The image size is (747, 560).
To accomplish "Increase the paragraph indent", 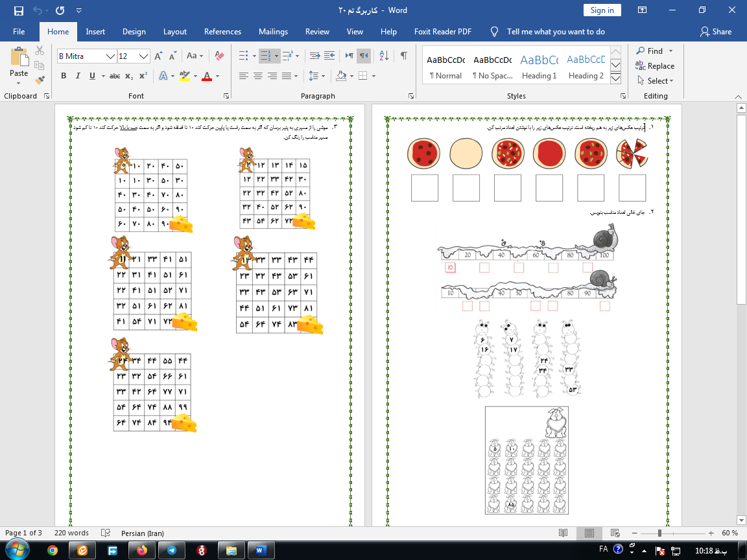I will tap(330, 56).
